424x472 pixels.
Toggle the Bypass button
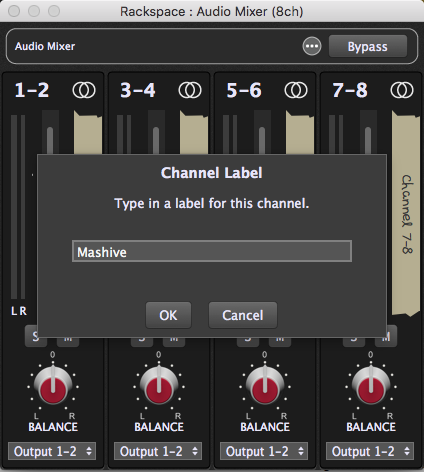click(x=368, y=46)
